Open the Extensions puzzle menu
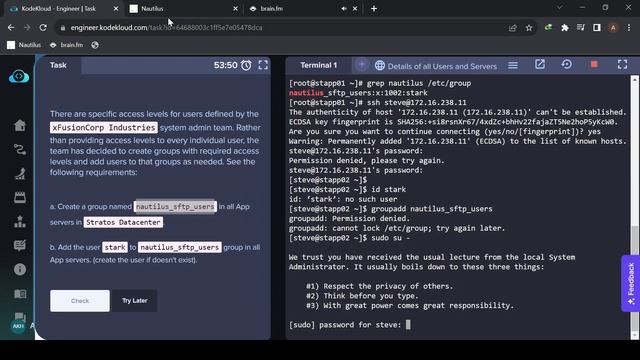 [564, 28]
